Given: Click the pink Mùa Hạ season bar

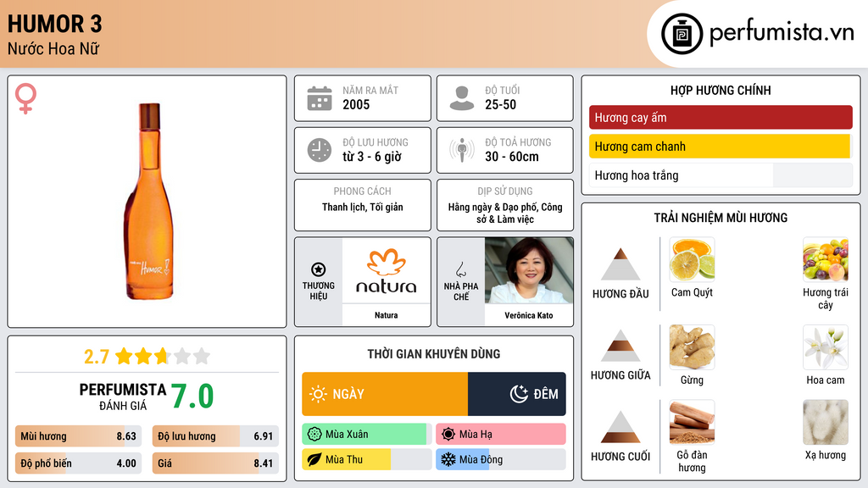Looking at the screenshot, I should point(501,435).
